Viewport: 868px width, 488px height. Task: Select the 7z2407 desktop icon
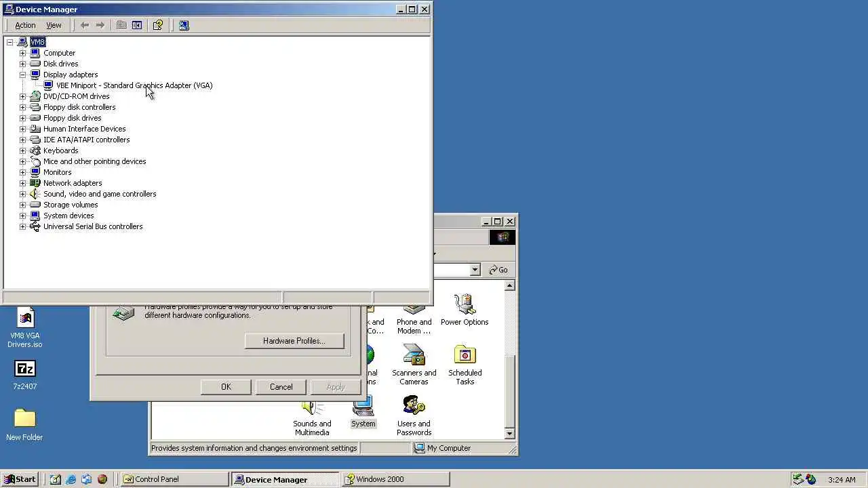pyautogui.click(x=25, y=375)
